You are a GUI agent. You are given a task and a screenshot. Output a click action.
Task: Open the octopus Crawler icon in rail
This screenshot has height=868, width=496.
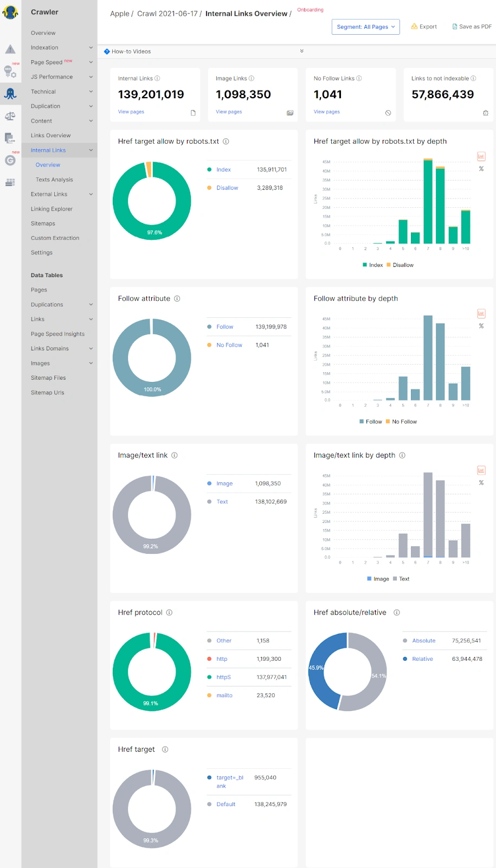point(10,93)
